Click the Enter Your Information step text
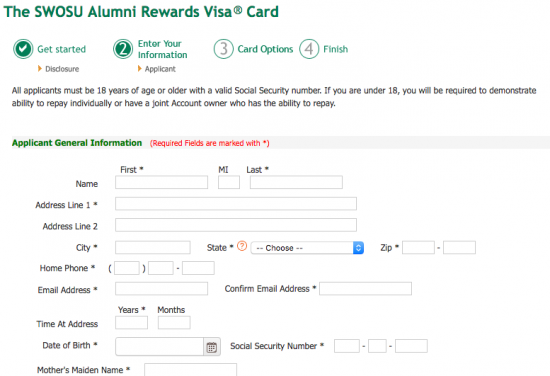Viewport: 550px width, 376px height. 162,49
